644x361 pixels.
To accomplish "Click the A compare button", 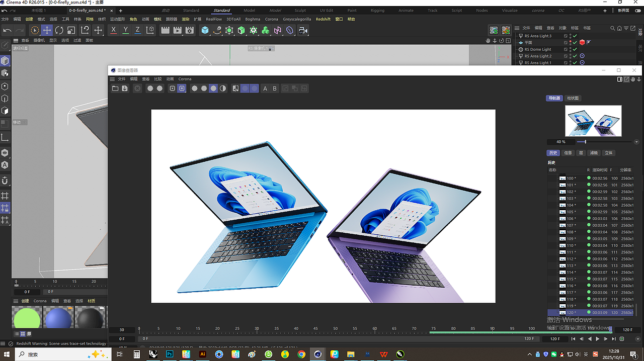I will (265, 88).
